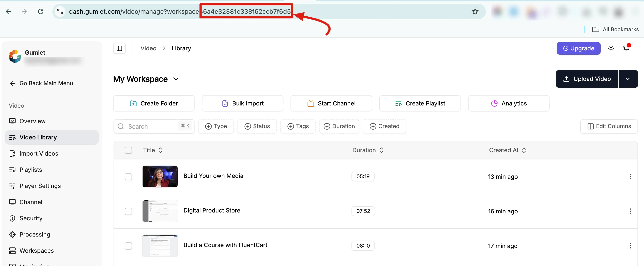Image resolution: width=644 pixels, height=266 pixels.
Task: Sort by Created At column
Action: [508, 150]
